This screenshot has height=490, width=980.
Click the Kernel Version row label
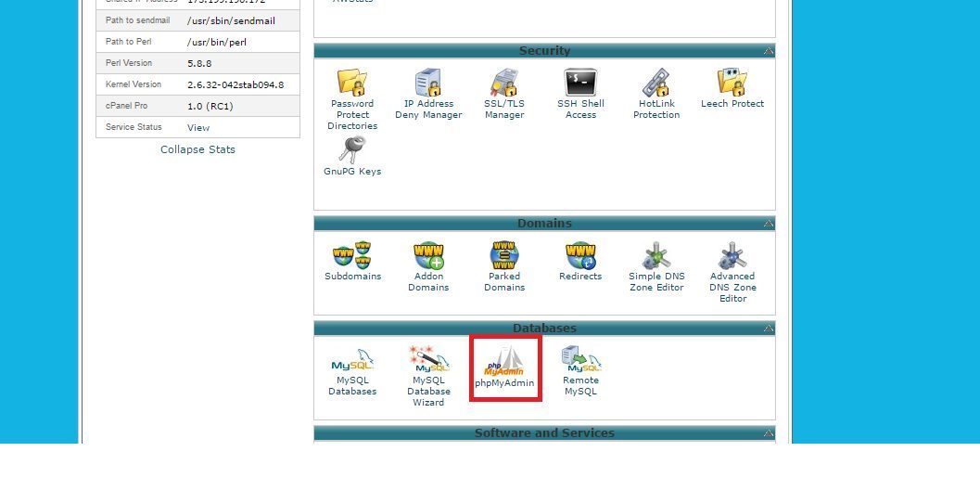coord(134,84)
